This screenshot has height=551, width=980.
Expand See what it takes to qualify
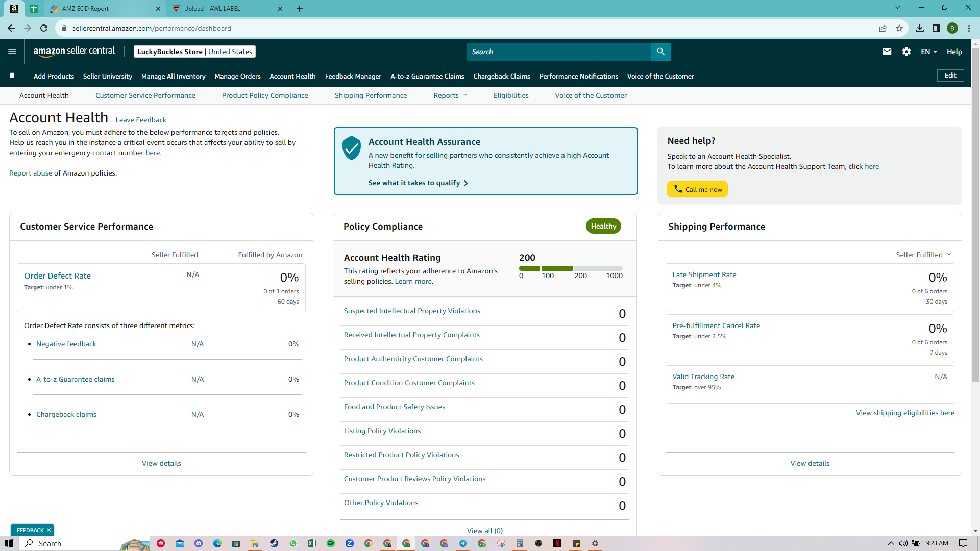pos(418,183)
